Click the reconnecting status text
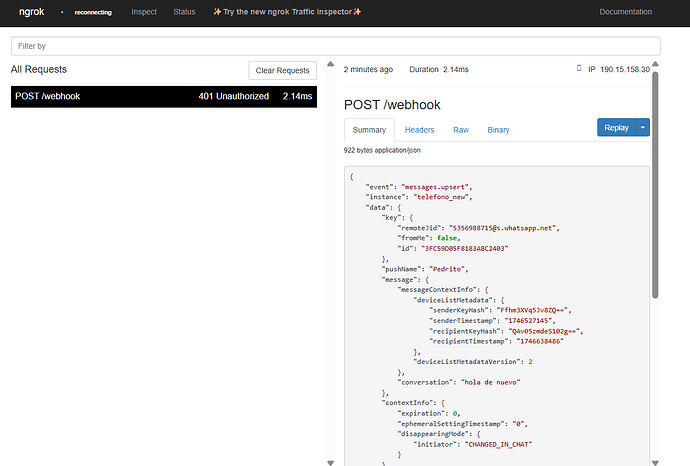 point(93,12)
